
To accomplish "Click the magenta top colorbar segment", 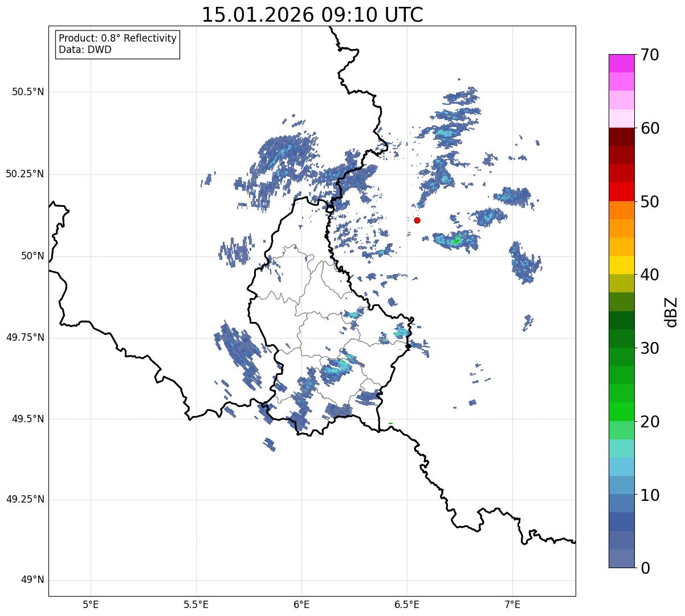I will click(621, 63).
